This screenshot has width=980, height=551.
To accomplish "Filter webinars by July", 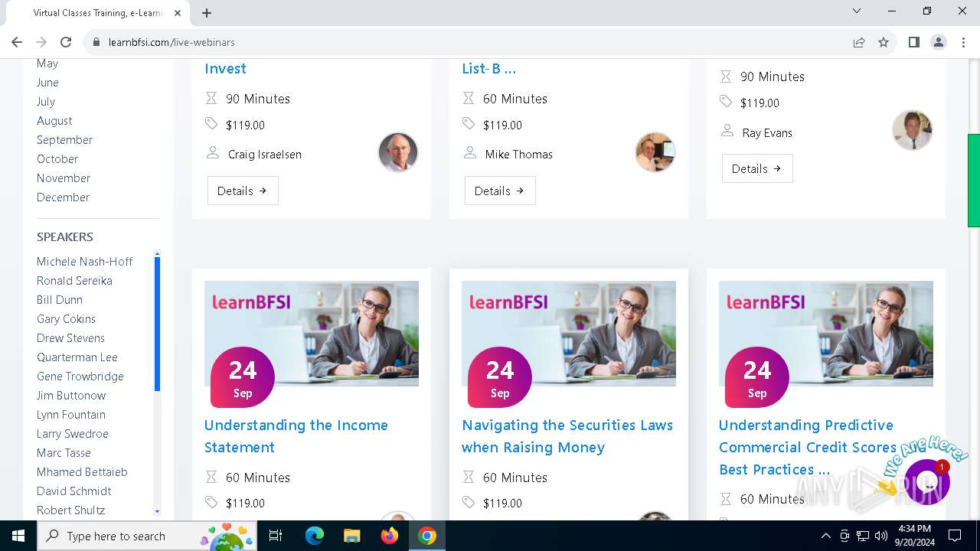I will click(x=46, y=102).
